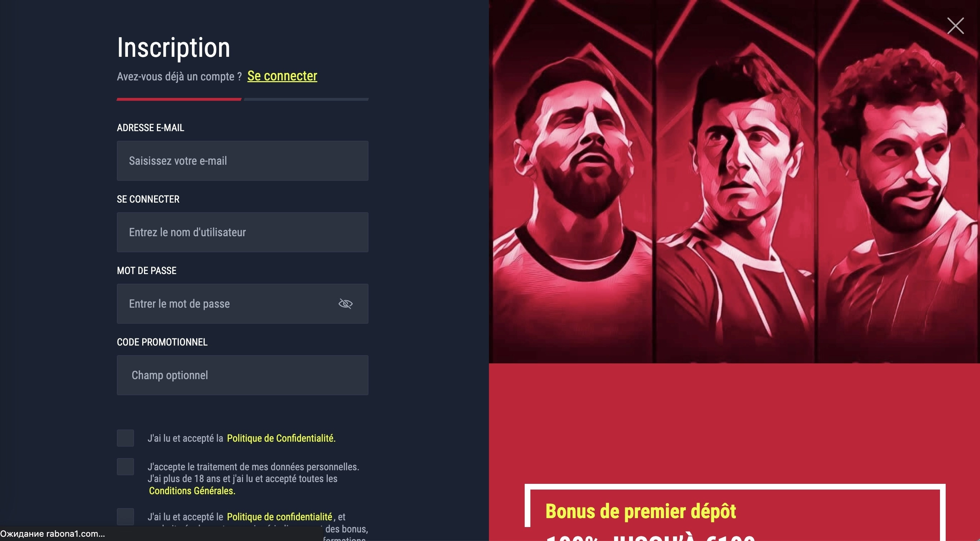This screenshot has width=980, height=541.
Task: Focus the Saisissez votre e-mail field
Action: tap(242, 160)
